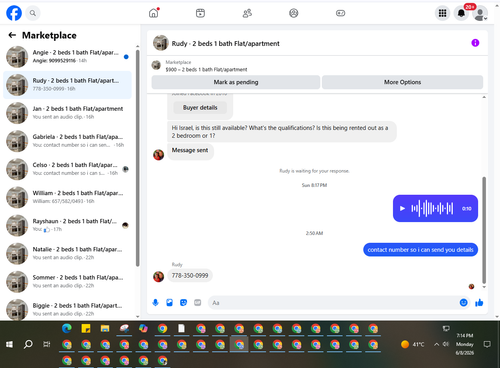Open the account profile menu
The width and height of the screenshot is (500, 368).
point(480,14)
